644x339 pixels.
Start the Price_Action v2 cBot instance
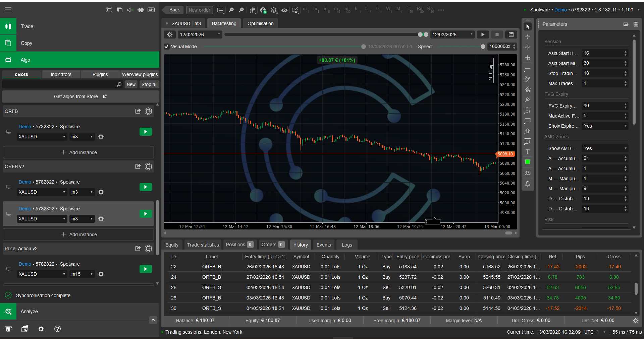pyautogui.click(x=146, y=269)
